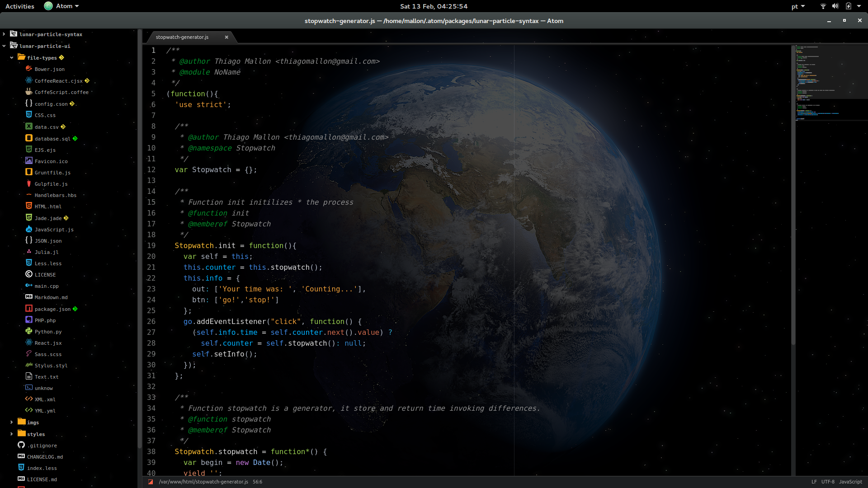Click the Bower.json file icon
The width and height of the screenshot is (868, 488).
click(x=28, y=69)
